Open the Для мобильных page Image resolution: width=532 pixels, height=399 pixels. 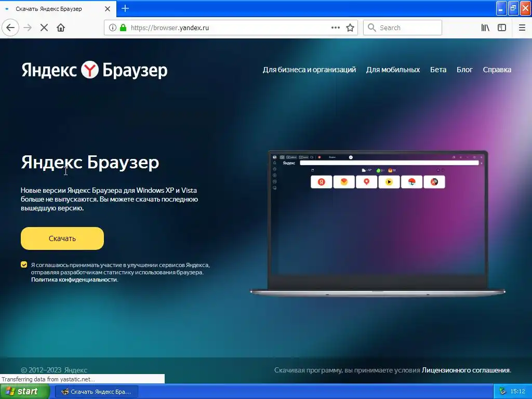[393, 70]
